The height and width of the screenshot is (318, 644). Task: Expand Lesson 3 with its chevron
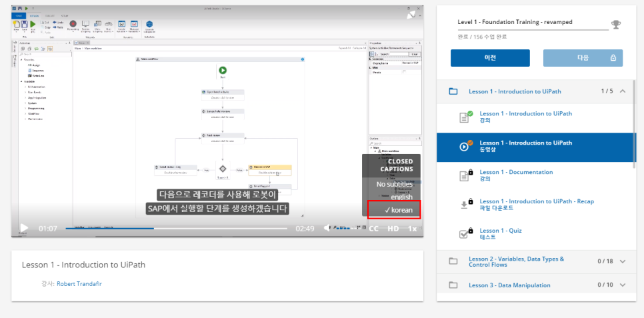pyautogui.click(x=623, y=285)
